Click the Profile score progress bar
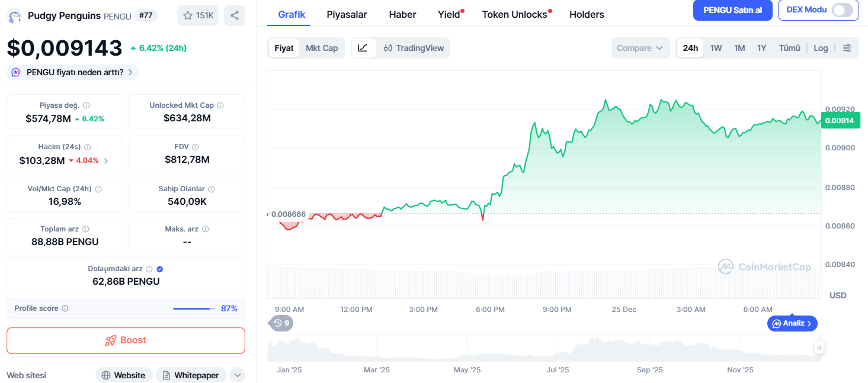This screenshot has height=383, width=868. coord(194,308)
